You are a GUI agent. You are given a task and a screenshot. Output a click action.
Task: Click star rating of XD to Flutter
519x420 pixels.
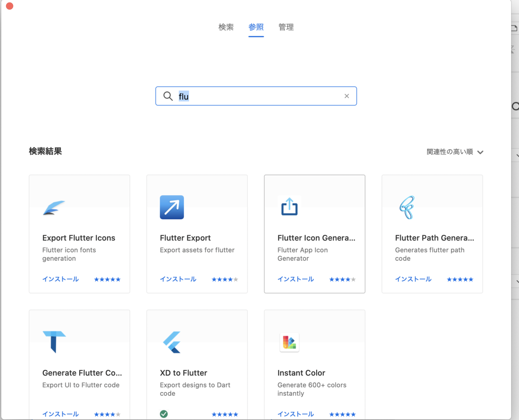point(225,414)
